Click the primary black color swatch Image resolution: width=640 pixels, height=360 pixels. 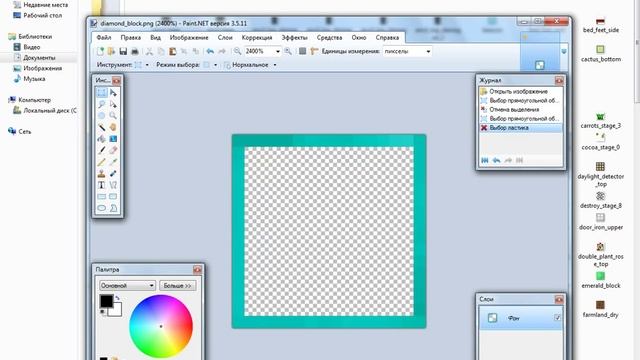(x=107, y=301)
